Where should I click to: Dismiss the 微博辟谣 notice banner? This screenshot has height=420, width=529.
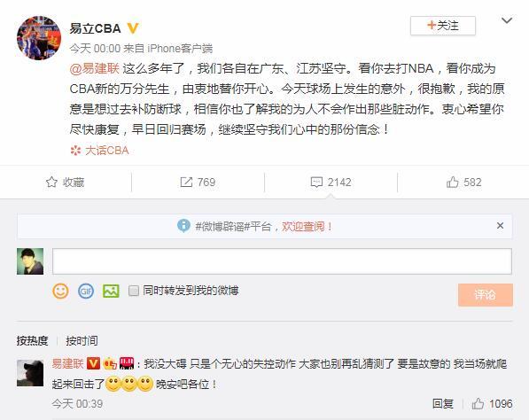(500, 226)
